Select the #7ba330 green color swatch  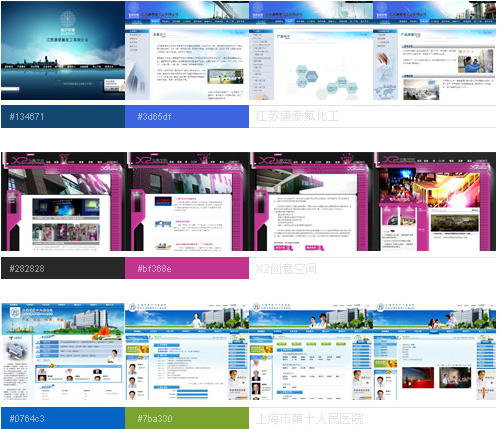(x=187, y=418)
